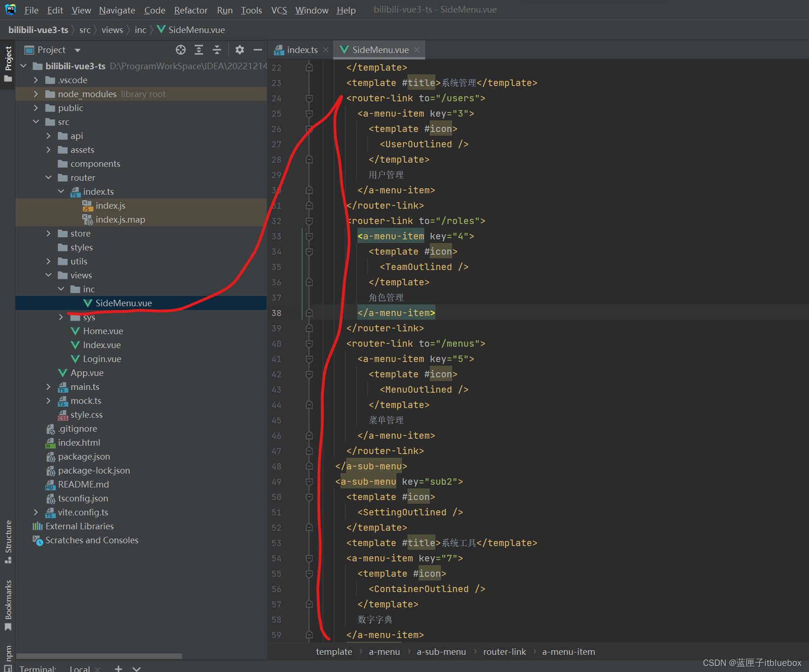Close the SideMenu.vue editor tab
809x672 pixels.
[x=417, y=50]
